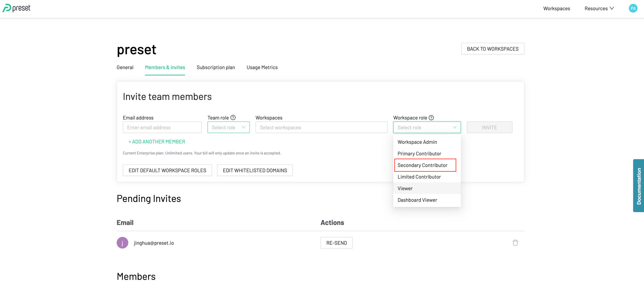This screenshot has height=289, width=644.
Task: Open the Team role Select role dropdown
Action: tap(229, 127)
